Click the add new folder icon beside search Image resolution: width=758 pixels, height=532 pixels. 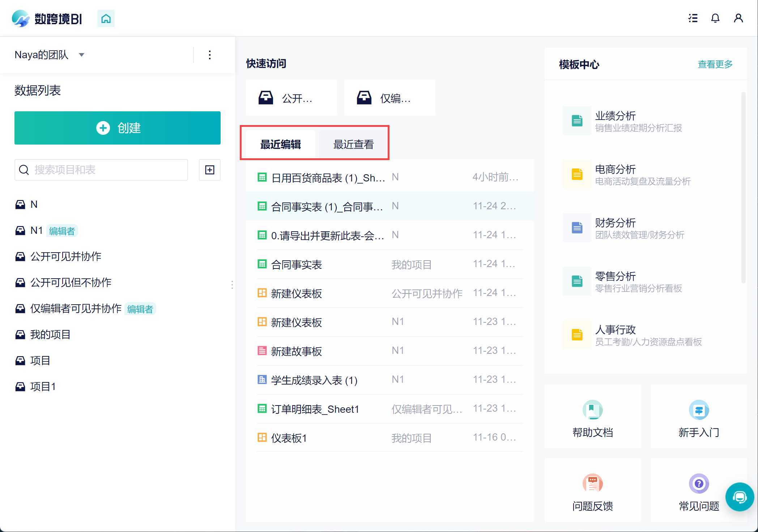point(210,170)
